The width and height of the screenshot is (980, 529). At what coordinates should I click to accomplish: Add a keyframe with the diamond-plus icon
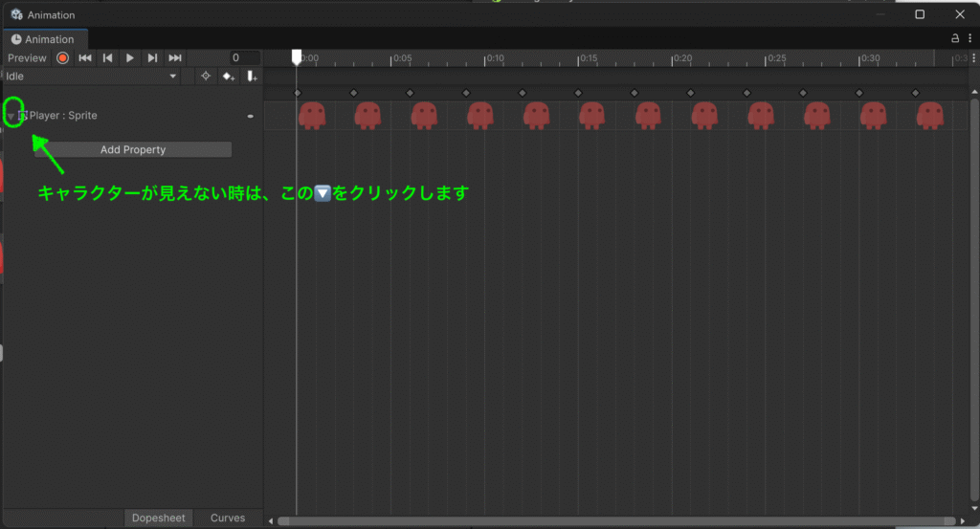pos(228,77)
